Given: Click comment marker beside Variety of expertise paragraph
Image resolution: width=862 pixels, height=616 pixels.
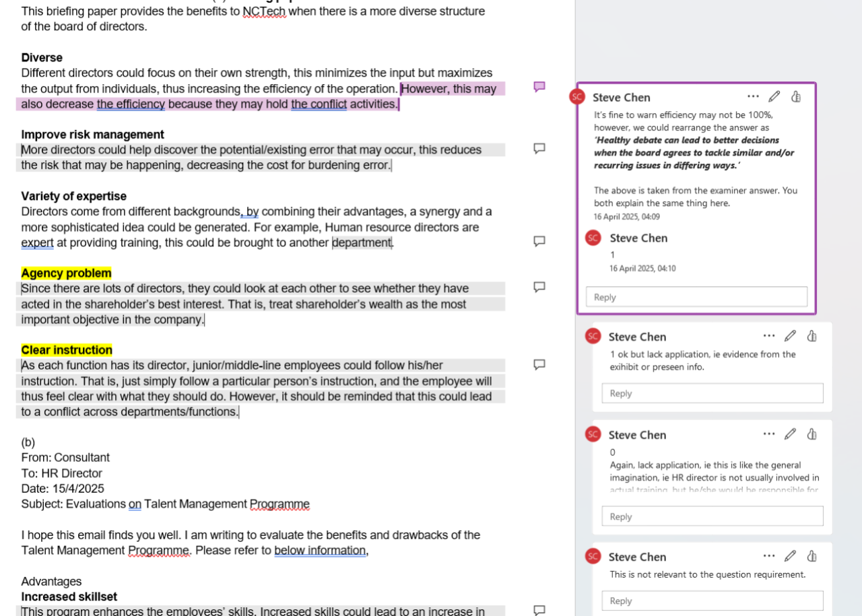Looking at the screenshot, I should [x=539, y=241].
